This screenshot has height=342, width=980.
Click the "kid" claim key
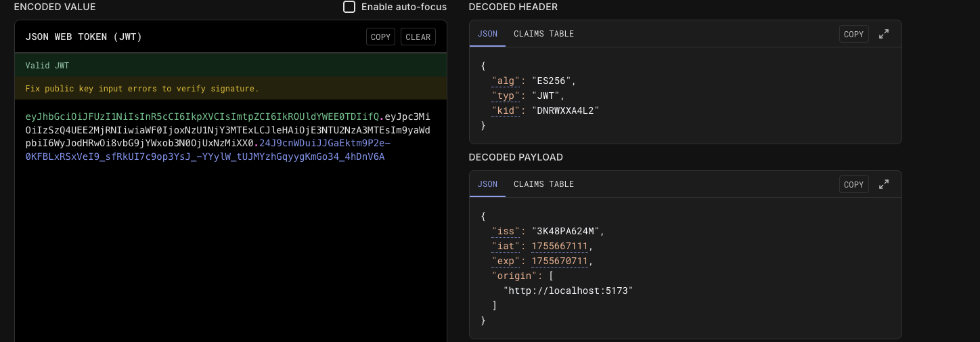coord(506,110)
